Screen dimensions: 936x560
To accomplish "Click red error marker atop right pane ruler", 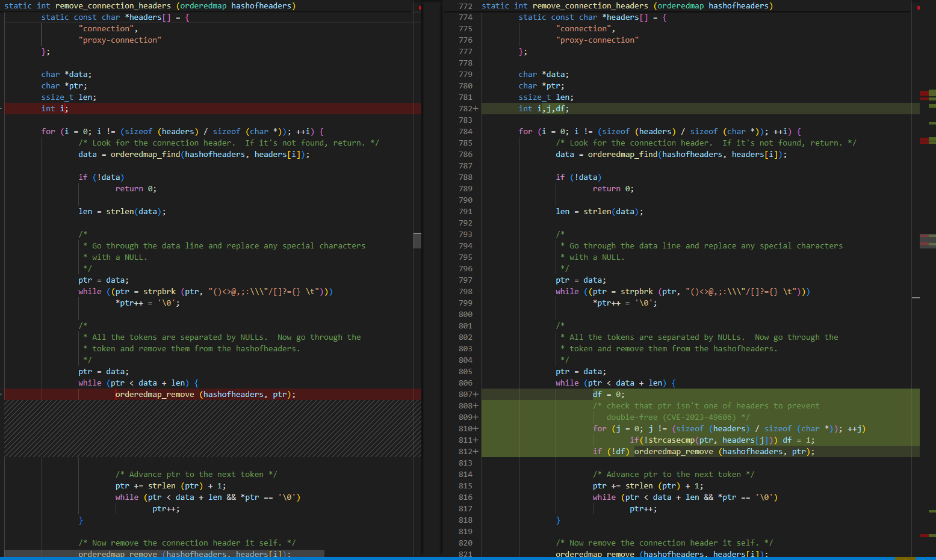I will pyautogui.click(x=918, y=8).
